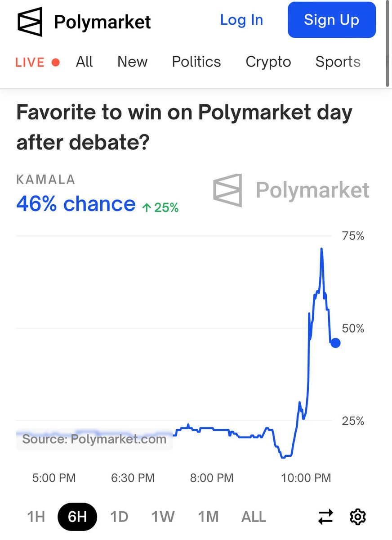Click the Sign Up button

(331, 20)
